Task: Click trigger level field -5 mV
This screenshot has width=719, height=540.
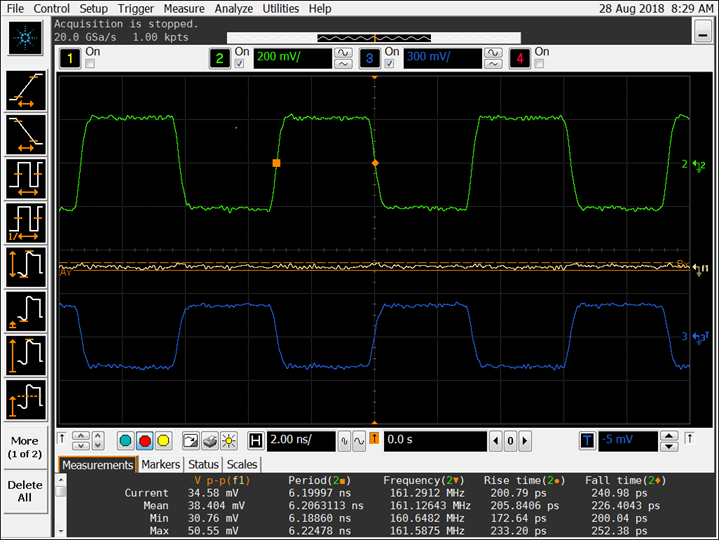Action: (628, 441)
